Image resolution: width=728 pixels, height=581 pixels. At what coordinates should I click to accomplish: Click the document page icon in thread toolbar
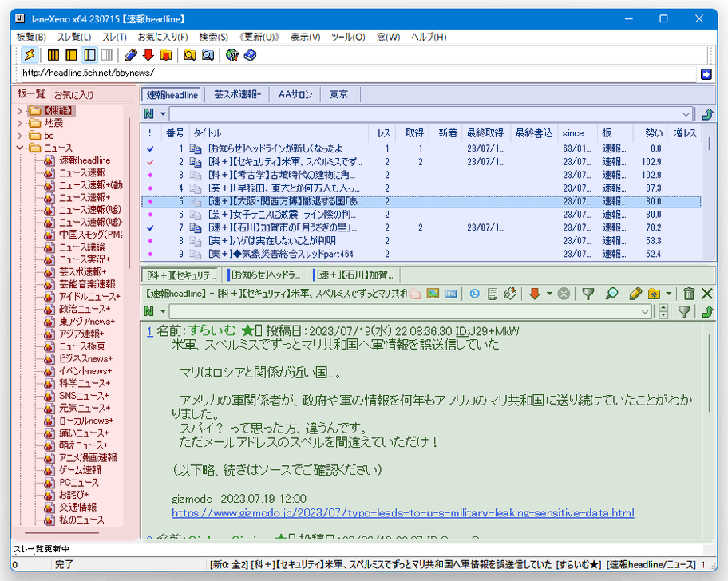tap(493, 294)
